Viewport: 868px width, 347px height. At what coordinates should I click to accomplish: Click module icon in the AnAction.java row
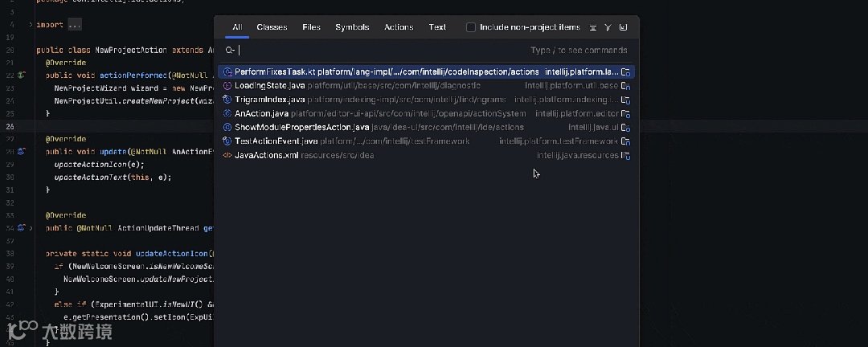625,114
